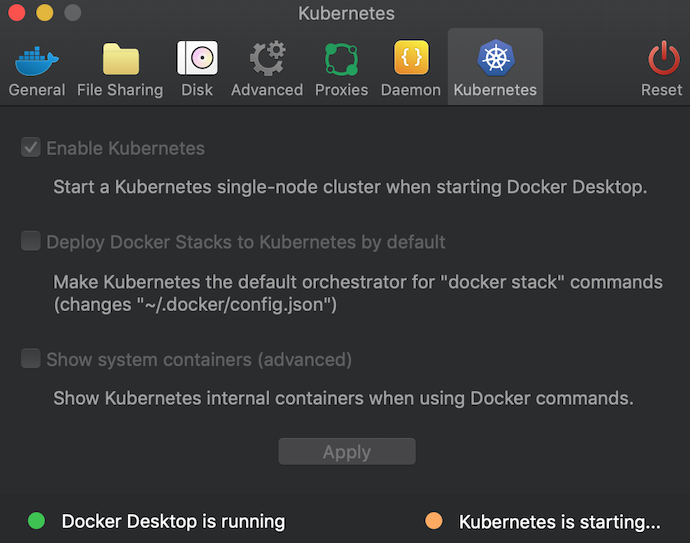Select the Disk icon
The width and height of the screenshot is (690, 543).
click(x=197, y=59)
